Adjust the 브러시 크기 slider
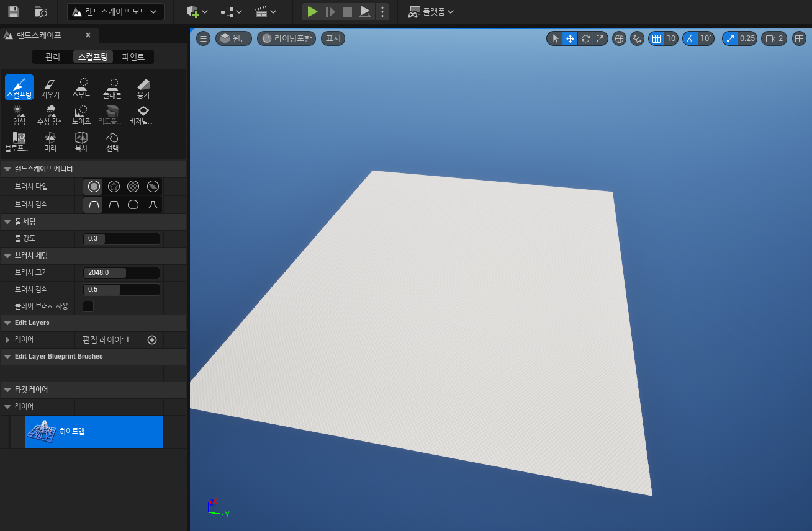This screenshot has height=531, width=812. [122, 272]
